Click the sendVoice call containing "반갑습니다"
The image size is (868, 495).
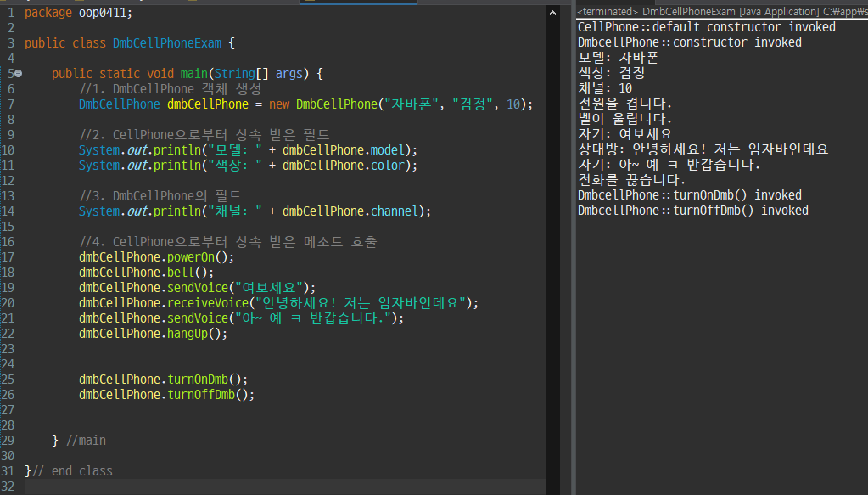coord(241,318)
